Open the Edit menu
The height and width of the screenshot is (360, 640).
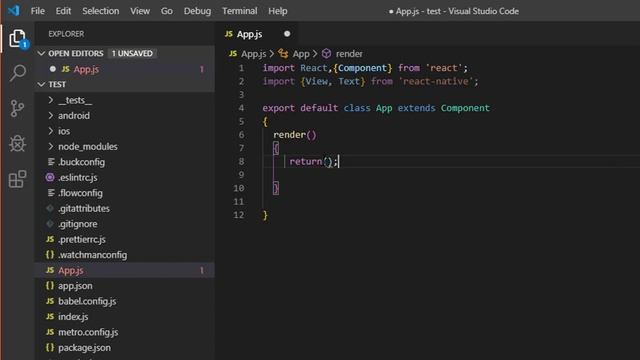pos(63,11)
